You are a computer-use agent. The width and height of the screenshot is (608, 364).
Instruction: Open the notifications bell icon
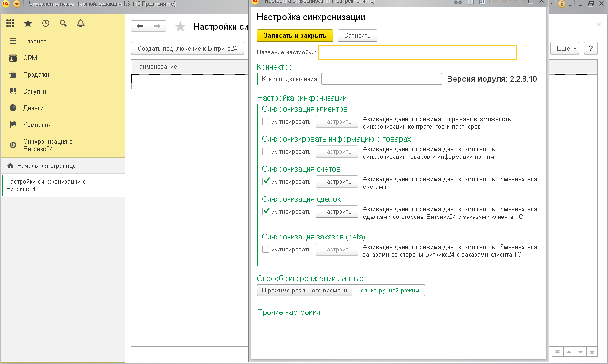80,23
